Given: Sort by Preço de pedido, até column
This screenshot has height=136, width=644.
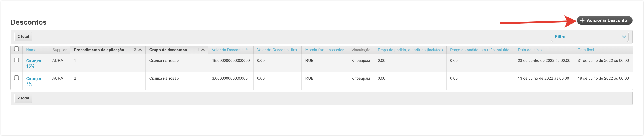Looking at the screenshot, I should (x=480, y=50).
